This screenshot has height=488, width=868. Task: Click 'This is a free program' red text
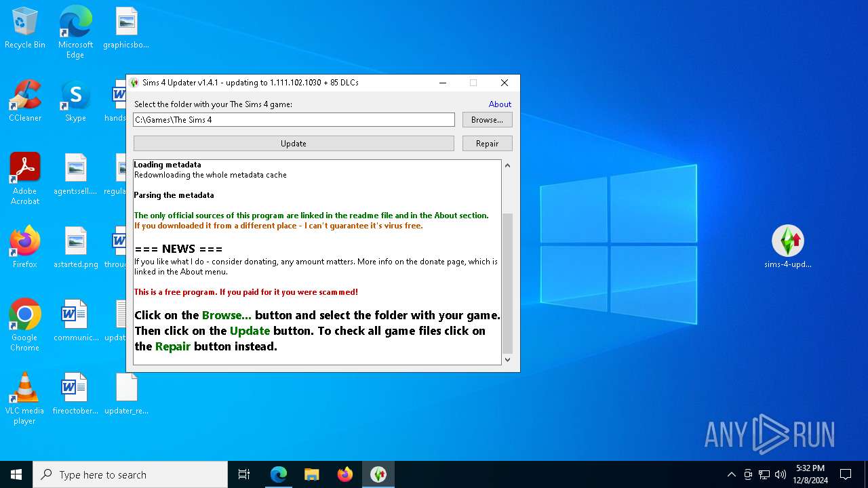(x=245, y=292)
